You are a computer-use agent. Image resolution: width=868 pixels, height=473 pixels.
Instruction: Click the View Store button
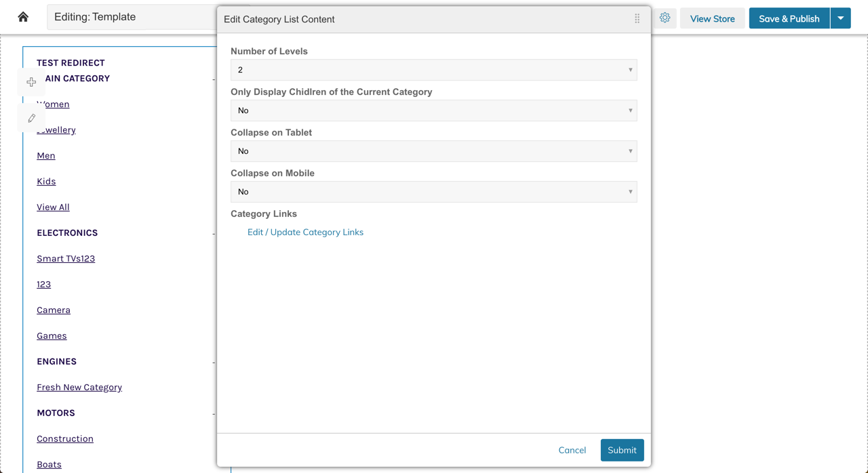pos(712,18)
